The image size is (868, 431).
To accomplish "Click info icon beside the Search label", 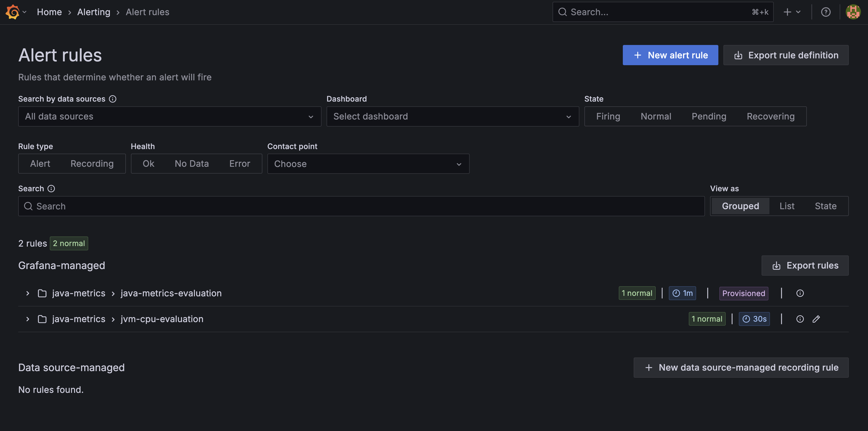I will tap(51, 188).
